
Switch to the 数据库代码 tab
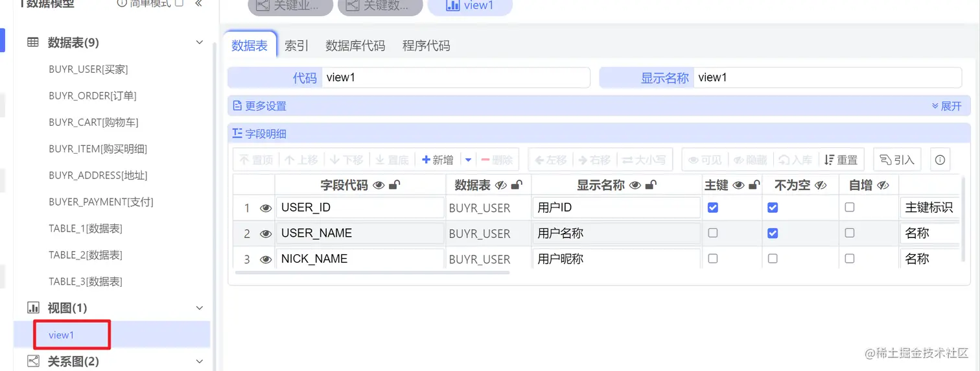tap(355, 45)
